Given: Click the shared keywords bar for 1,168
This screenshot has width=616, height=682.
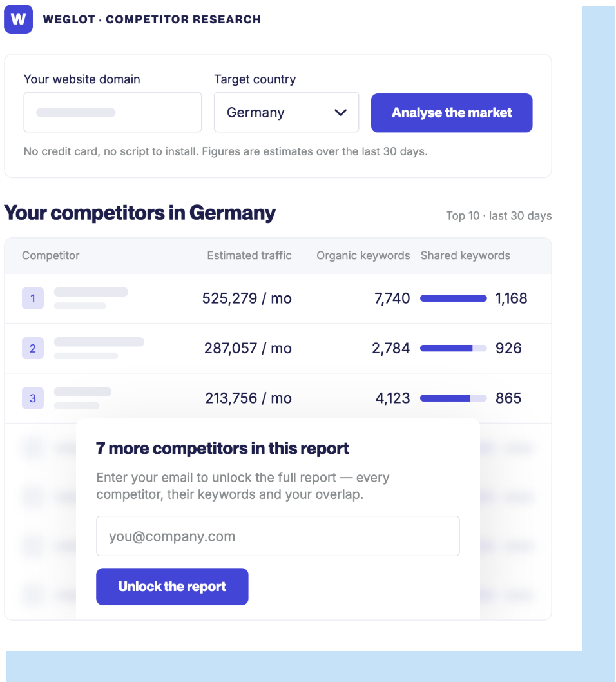Looking at the screenshot, I should 454,298.
